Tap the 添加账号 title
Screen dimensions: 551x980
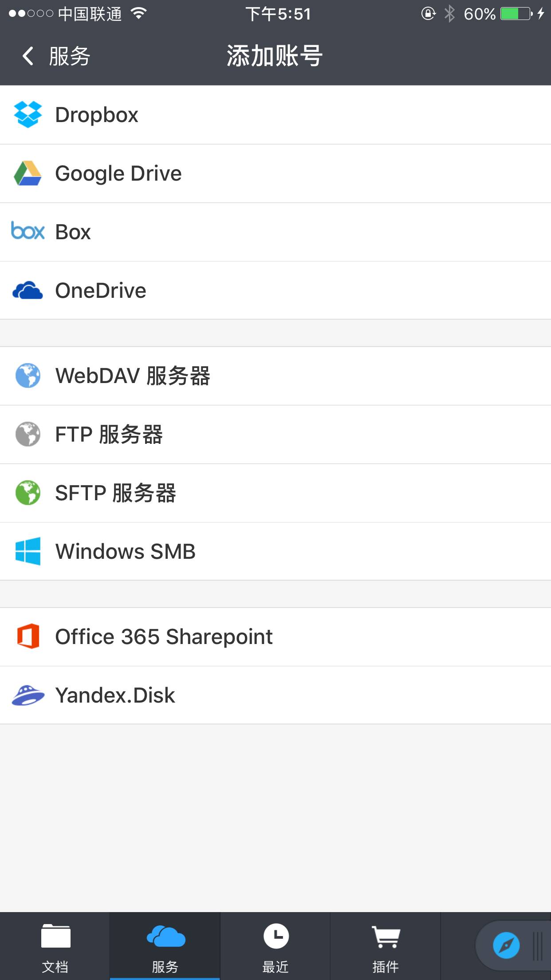tap(275, 56)
